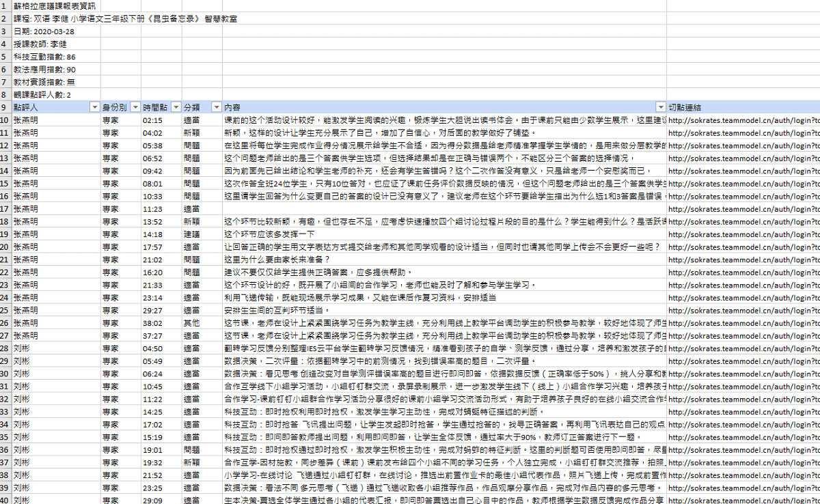Select row header 1
This screenshot has height=504, width=820.
pyautogui.click(x=5, y=5)
